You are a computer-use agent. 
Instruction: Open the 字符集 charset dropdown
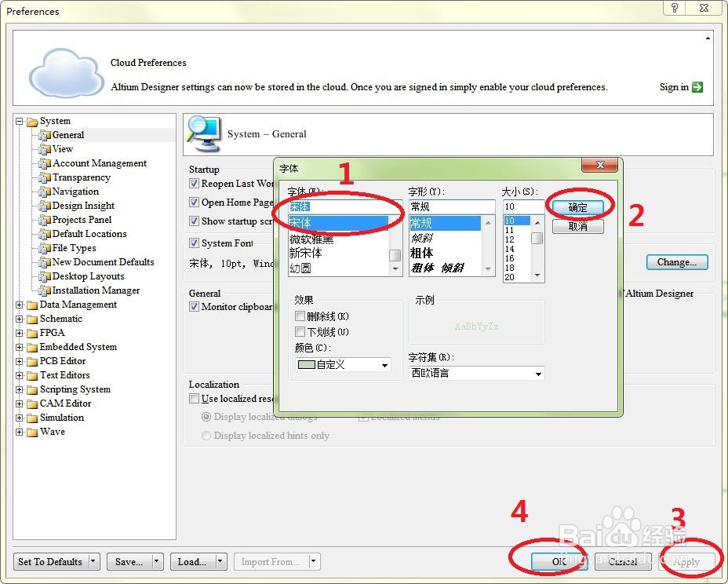tap(538, 374)
